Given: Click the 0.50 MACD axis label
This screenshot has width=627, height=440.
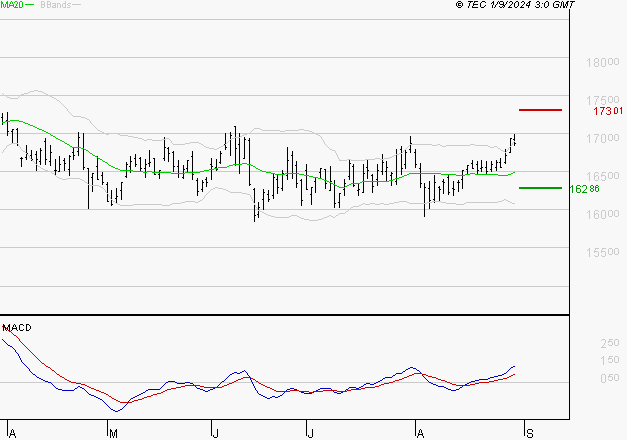Looking at the screenshot, I should (610, 378).
